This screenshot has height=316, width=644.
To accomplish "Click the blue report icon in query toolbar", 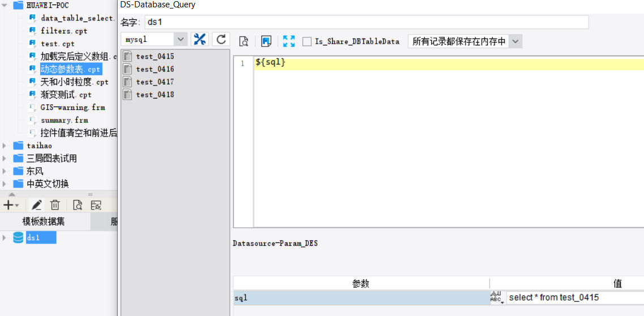I will [x=267, y=41].
